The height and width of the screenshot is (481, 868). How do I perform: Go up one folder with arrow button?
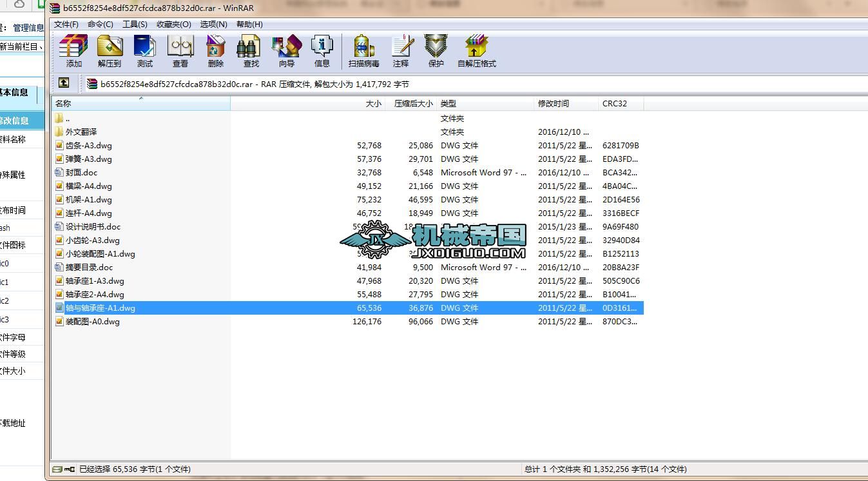pos(63,83)
